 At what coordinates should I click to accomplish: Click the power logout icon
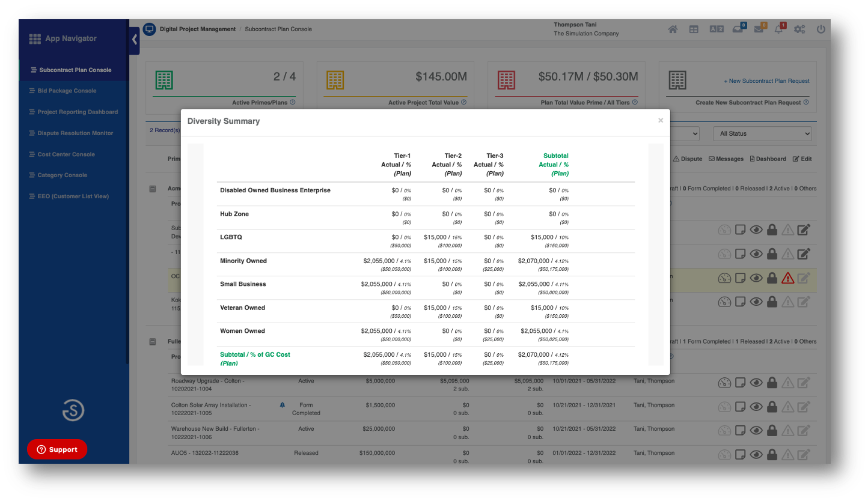click(821, 29)
